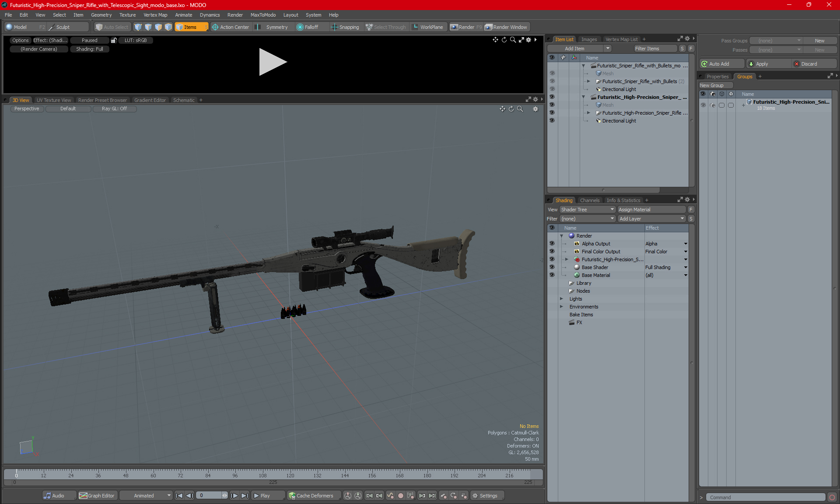Switch to the Vertex Map List tab
Screen dimensions: 840x504
coord(621,39)
